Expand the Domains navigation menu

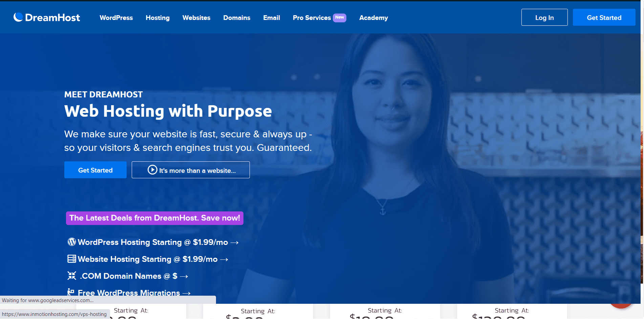(x=236, y=18)
